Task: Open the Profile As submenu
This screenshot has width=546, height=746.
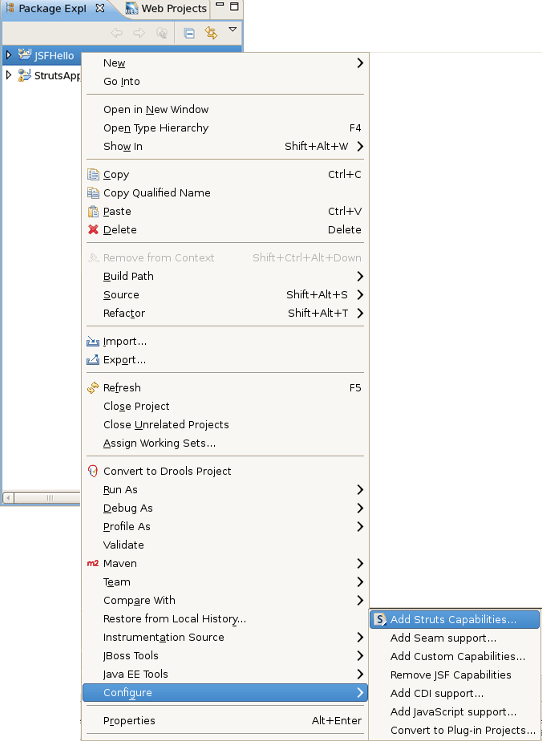Action: [x=225, y=527]
